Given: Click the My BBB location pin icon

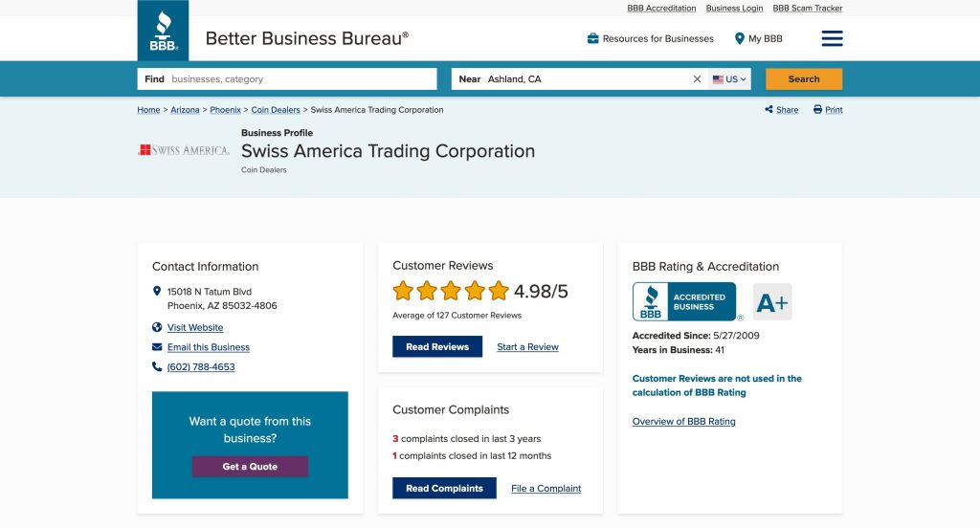Looking at the screenshot, I should click(x=740, y=38).
